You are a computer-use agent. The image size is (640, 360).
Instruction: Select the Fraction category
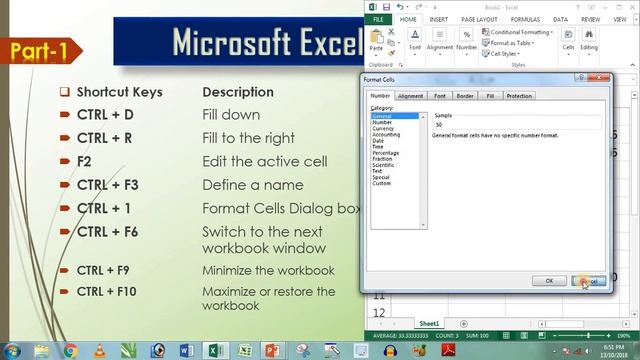click(382, 159)
